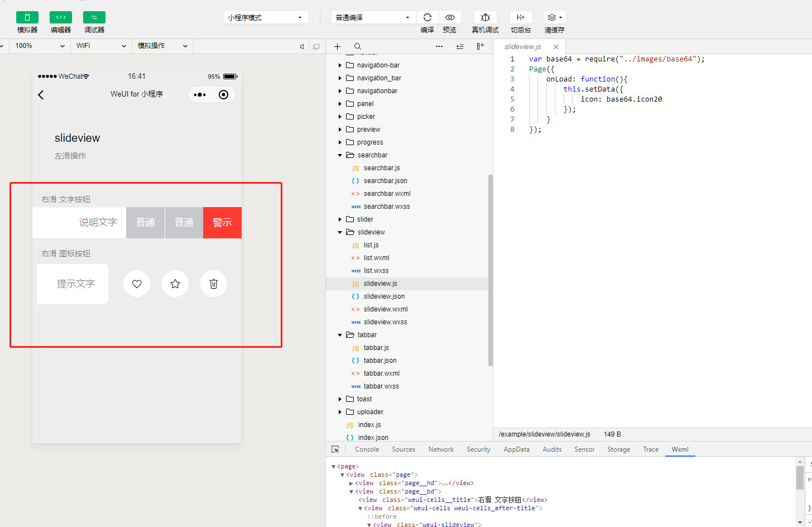Image resolution: width=812 pixels, height=527 pixels.
Task: Click the collapse file tree panel icon
Action: [x=481, y=46]
